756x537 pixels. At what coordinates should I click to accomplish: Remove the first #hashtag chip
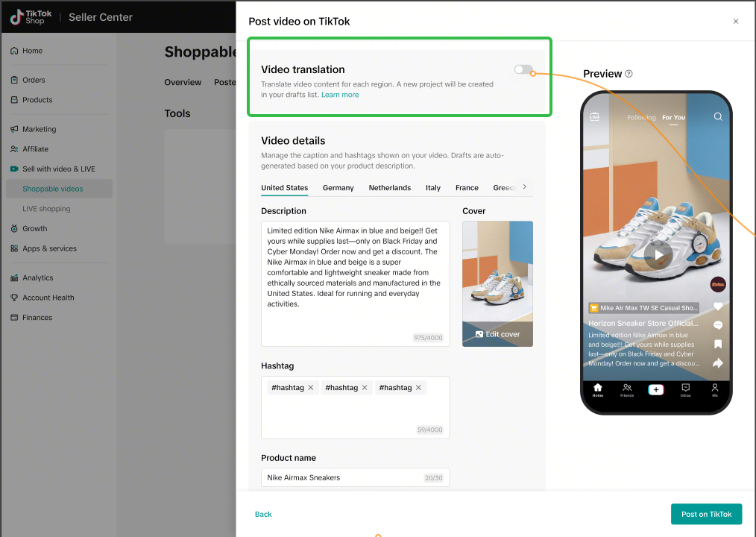coord(311,388)
